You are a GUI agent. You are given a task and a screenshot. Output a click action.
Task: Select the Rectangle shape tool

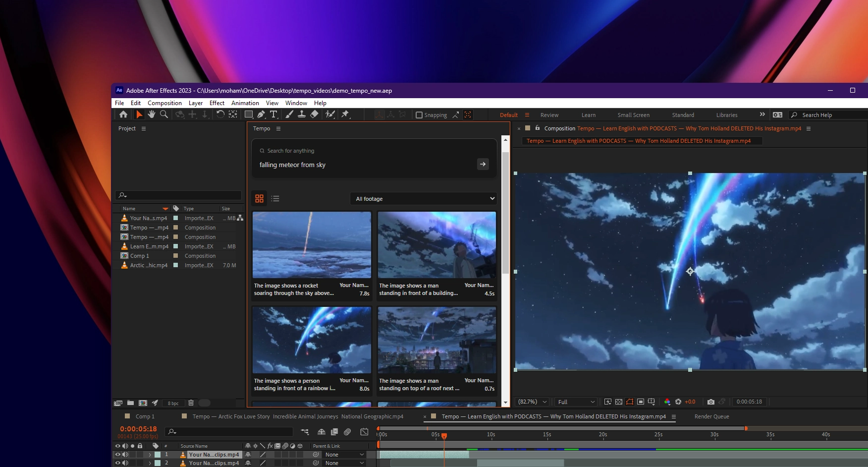249,115
